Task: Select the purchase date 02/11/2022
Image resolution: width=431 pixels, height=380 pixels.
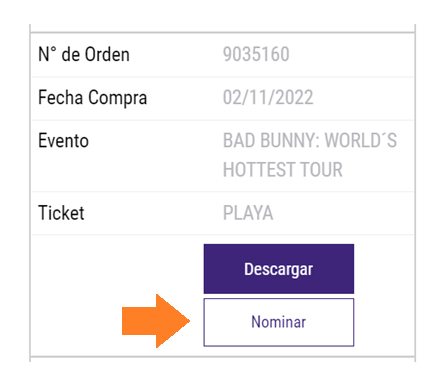Action: [x=268, y=98]
